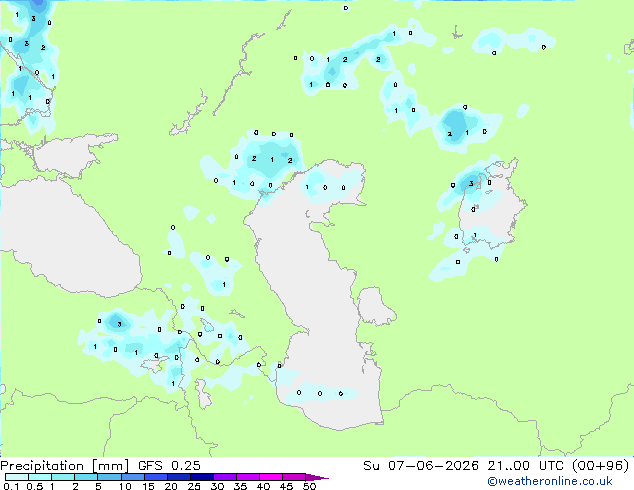Click the 15–20 mm blue legend swatch
Viewport: 634px width, 490px height.
(156, 477)
